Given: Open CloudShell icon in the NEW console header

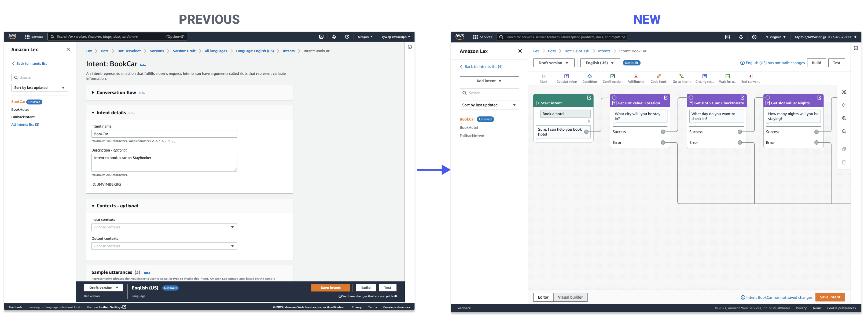Looking at the screenshot, I should [727, 37].
